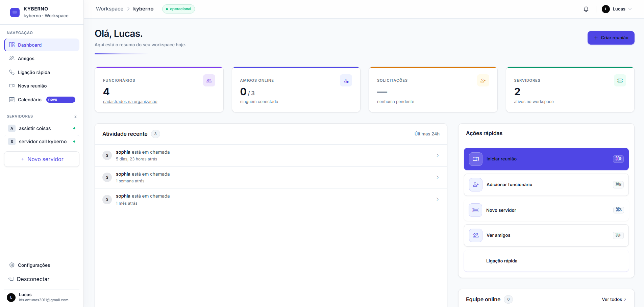Click the Últimas 24h label
644x307 pixels.
(x=427, y=134)
